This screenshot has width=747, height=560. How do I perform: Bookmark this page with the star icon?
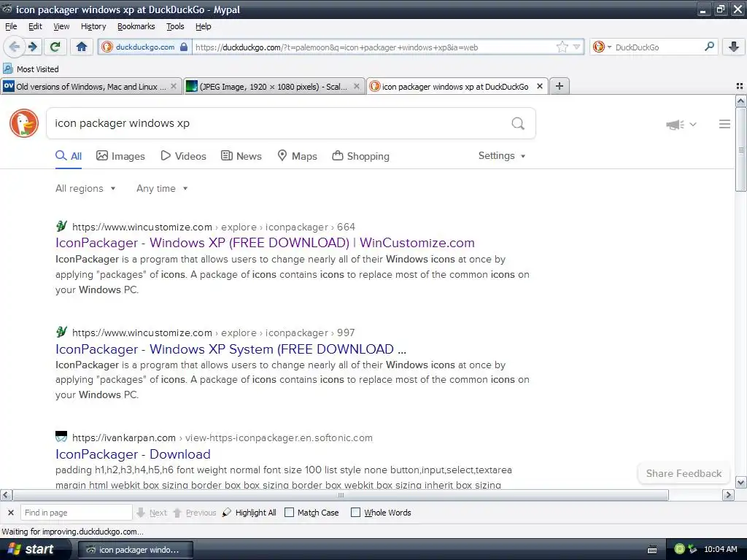coord(562,47)
